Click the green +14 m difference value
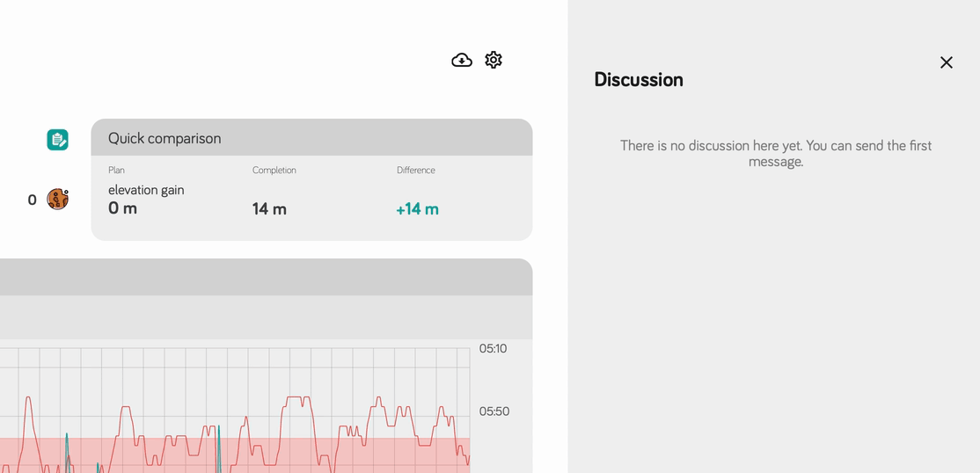Screen dimensions: 980x473 tap(417, 209)
